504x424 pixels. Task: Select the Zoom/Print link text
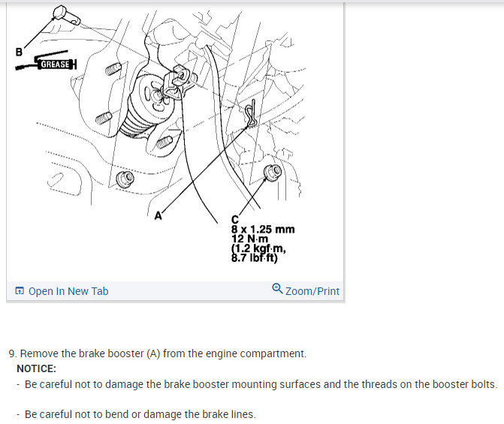(x=312, y=291)
